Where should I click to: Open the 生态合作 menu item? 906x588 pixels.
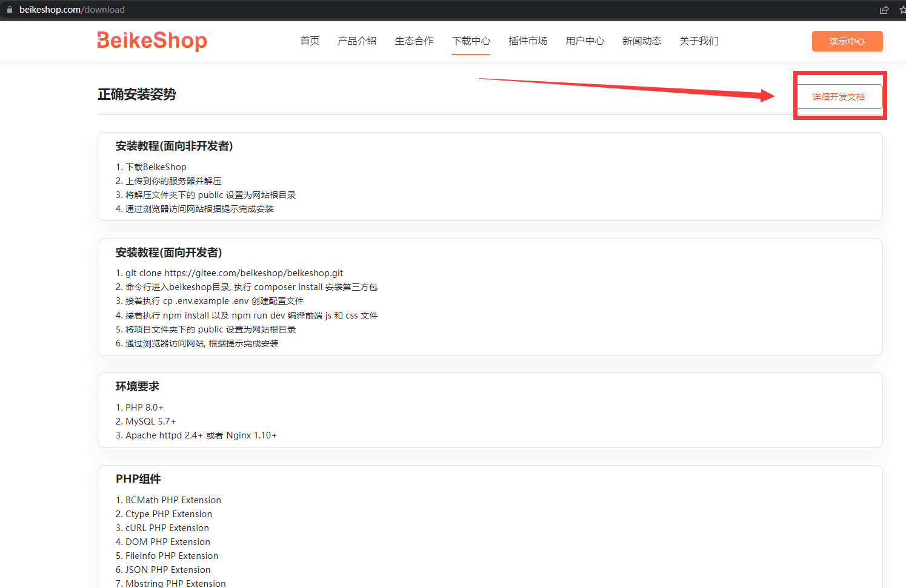(x=414, y=41)
